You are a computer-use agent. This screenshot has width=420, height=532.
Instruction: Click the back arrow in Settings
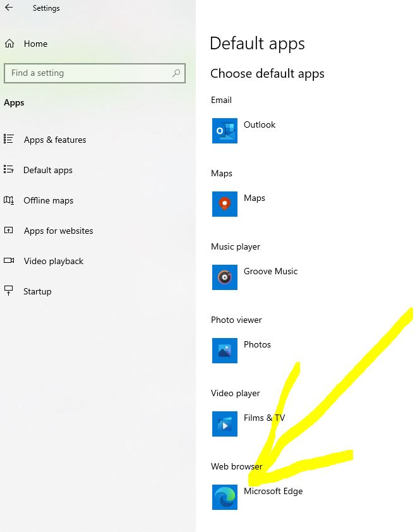click(9, 8)
